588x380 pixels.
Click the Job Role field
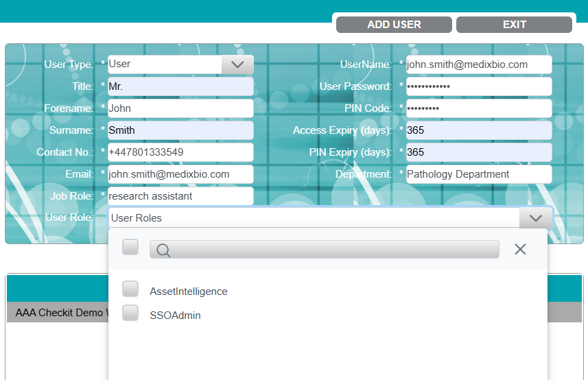click(180, 196)
